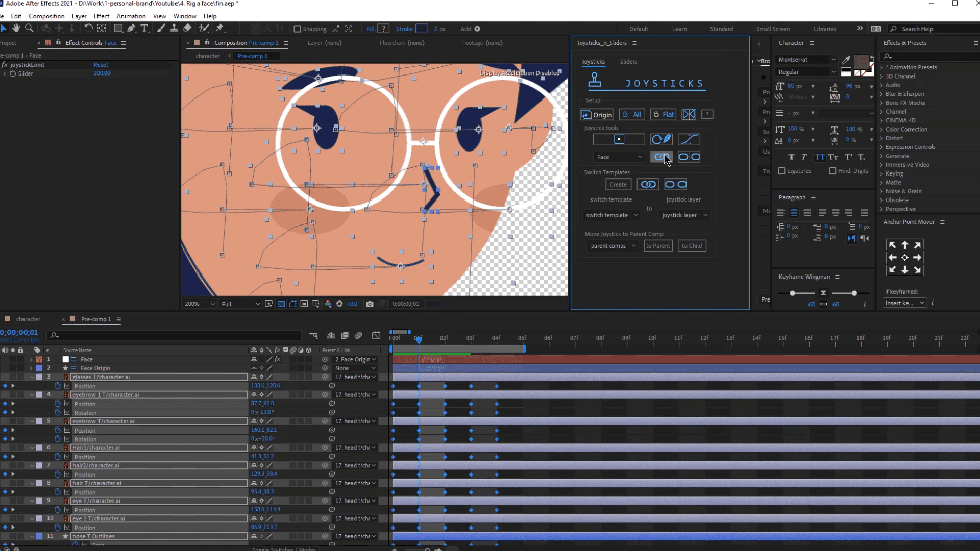Image resolution: width=980 pixels, height=551 pixels.
Task: Click the Take Snapshot camera icon
Action: (370, 304)
